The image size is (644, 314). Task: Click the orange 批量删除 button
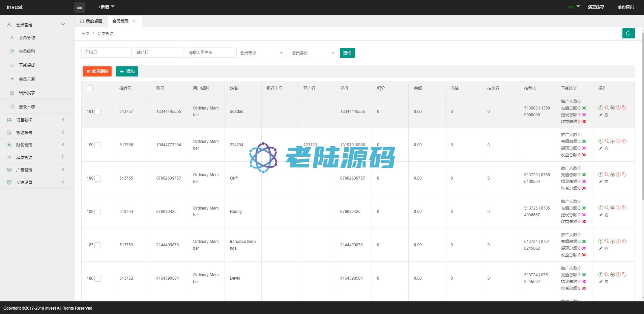coord(97,71)
